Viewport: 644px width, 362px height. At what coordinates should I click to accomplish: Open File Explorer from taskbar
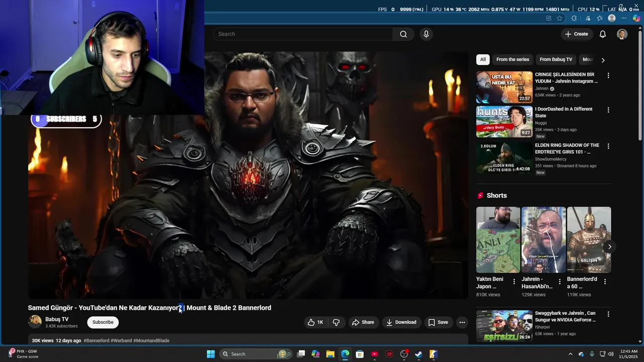pyautogui.click(x=330, y=354)
